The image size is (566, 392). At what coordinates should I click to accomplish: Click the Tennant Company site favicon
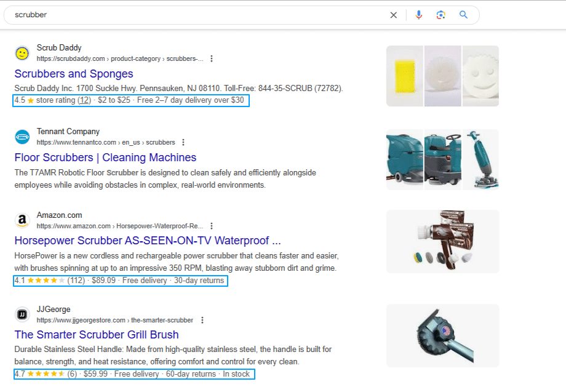point(22,137)
